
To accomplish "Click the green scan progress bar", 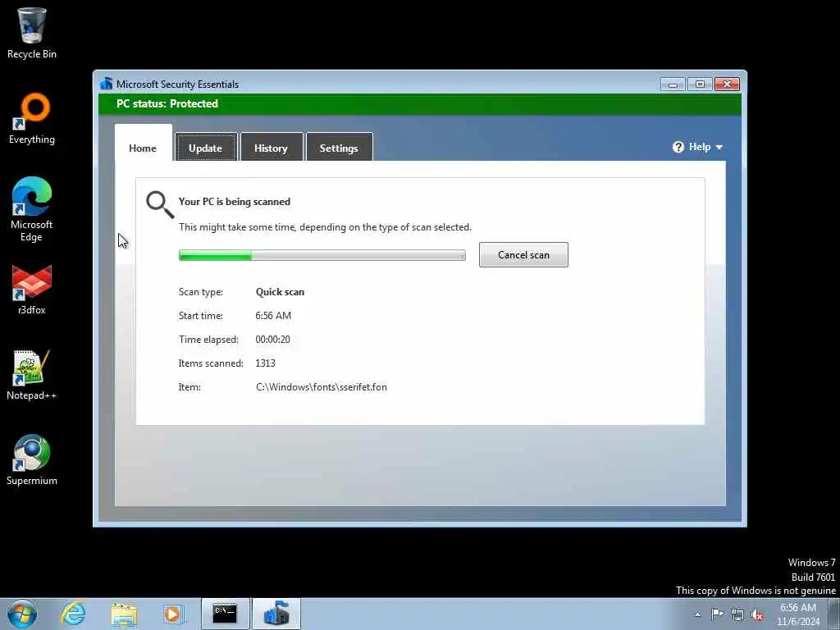I will pos(322,256).
